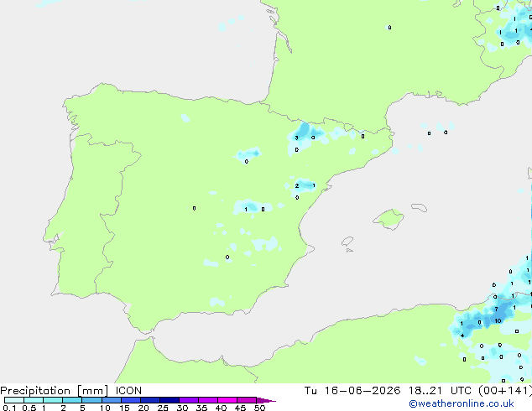Viewport: 532px width, 411px height.
Task: Select the legend color between 1 and 2
Action: [x=53, y=400]
